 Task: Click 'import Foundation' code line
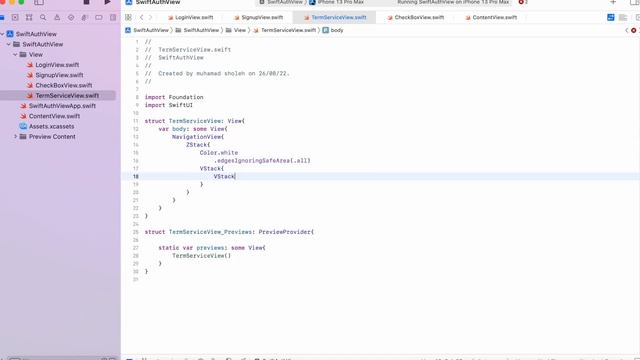[x=174, y=97]
